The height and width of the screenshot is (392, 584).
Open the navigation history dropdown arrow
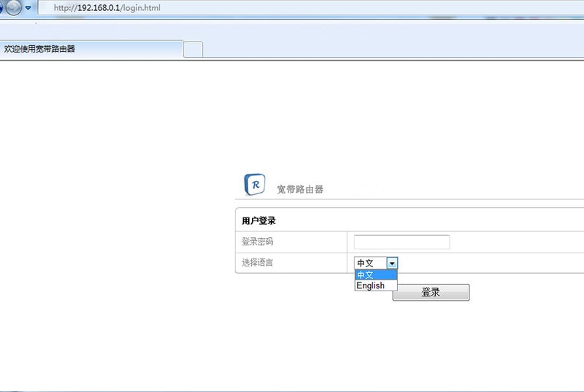pos(28,8)
